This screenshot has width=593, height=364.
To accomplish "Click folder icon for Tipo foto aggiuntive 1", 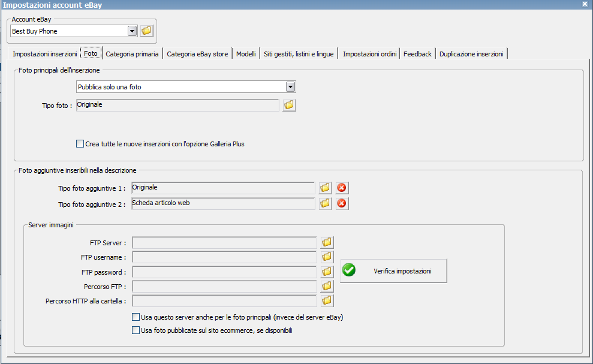I will pyautogui.click(x=325, y=188).
